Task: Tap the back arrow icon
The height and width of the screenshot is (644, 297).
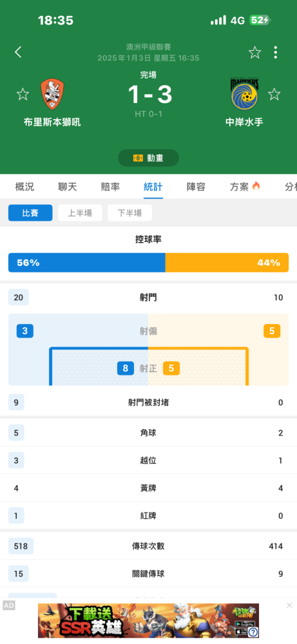Action: [18, 52]
